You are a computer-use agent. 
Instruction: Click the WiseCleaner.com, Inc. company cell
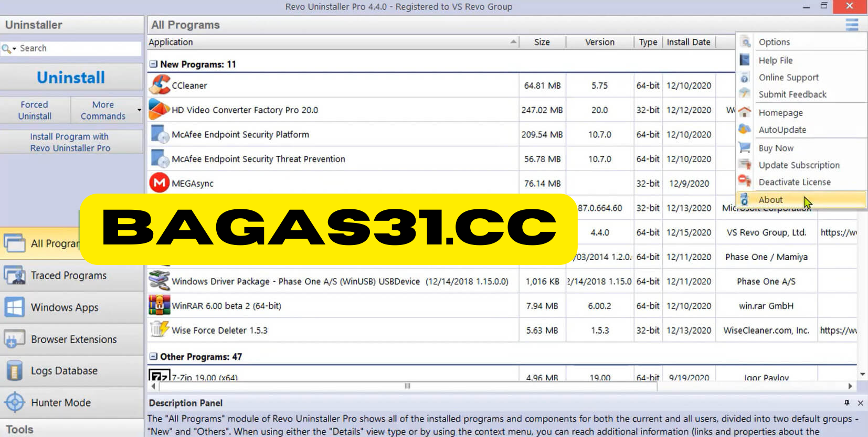pyautogui.click(x=766, y=330)
